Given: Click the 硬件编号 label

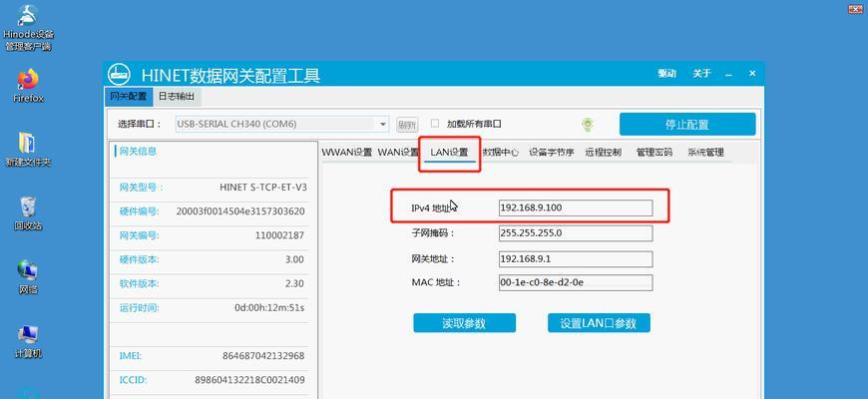Looking at the screenshot, I should click(140, 211).
